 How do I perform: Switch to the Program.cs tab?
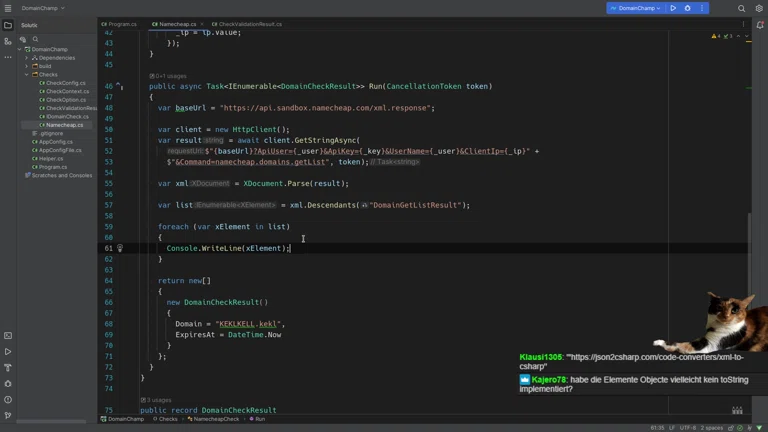click(x=120, y=24)
